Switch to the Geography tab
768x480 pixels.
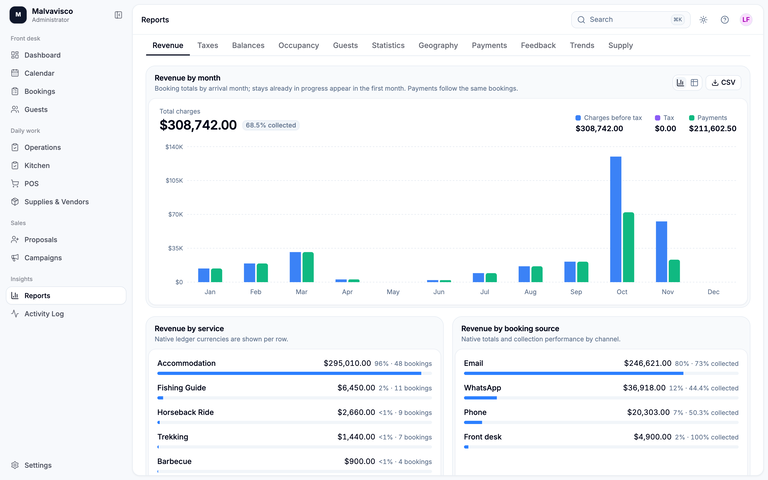coord(438,46)
